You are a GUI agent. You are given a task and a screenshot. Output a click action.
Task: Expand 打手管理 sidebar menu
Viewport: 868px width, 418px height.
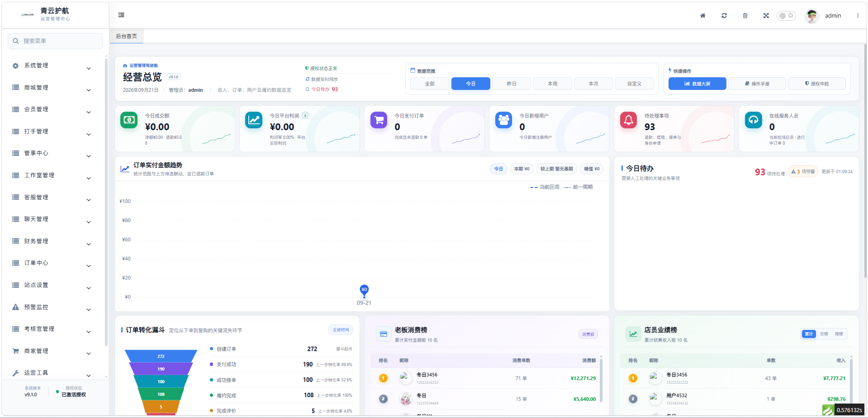click(x=53, y=132)
